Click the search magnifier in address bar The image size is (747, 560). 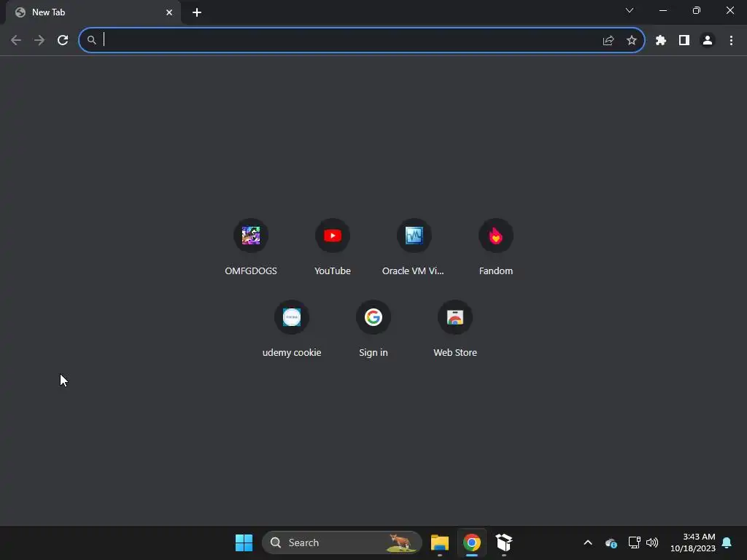point(91,40)
